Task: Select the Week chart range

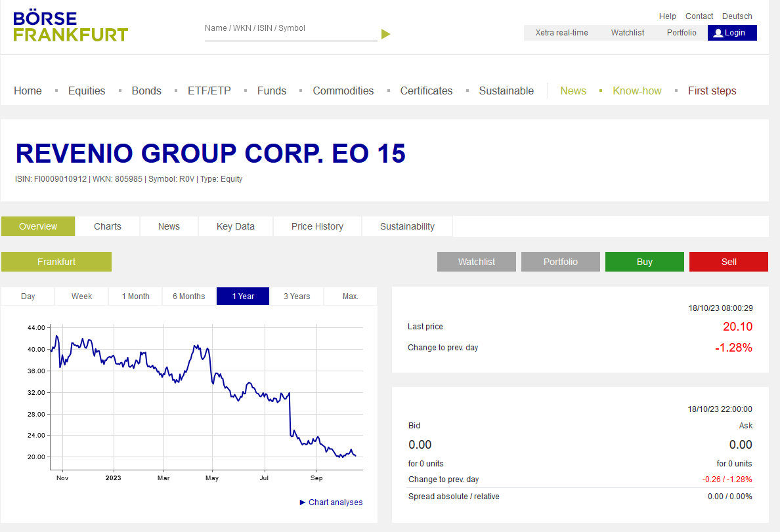Action: coord(81,297)
